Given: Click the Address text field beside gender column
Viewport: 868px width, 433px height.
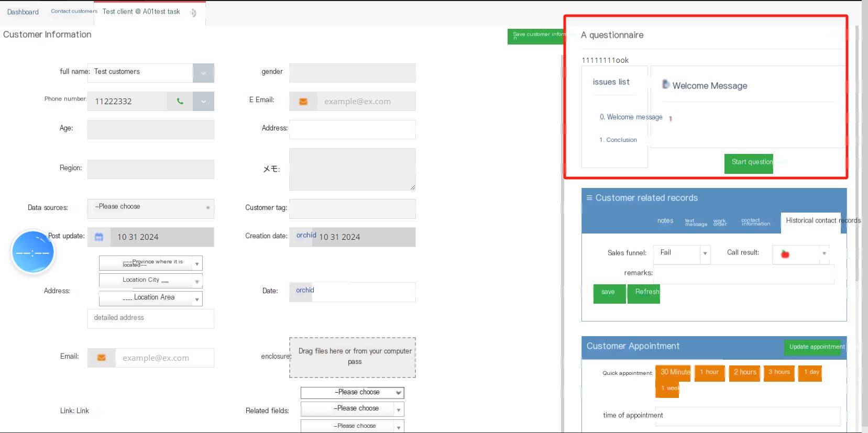Looking at the screenshot, I should point(353,130).
